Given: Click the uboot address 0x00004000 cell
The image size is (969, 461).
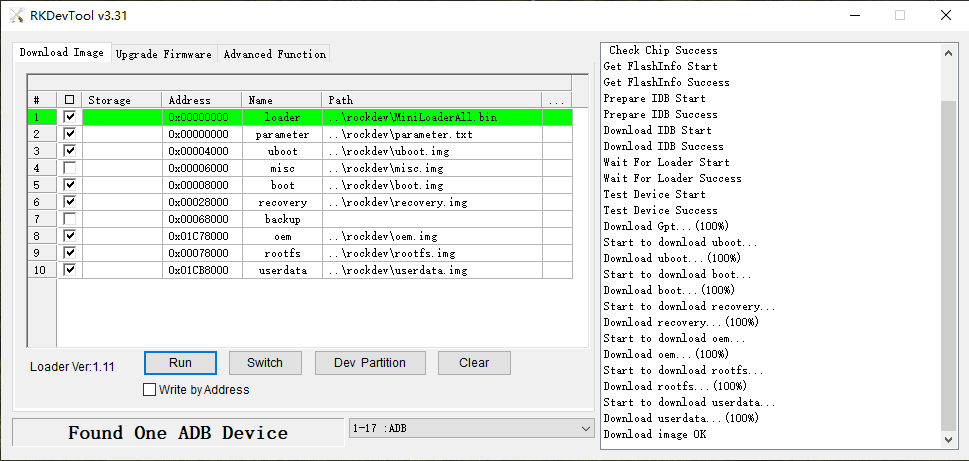Looking at the screenshot, I should 201,151.
